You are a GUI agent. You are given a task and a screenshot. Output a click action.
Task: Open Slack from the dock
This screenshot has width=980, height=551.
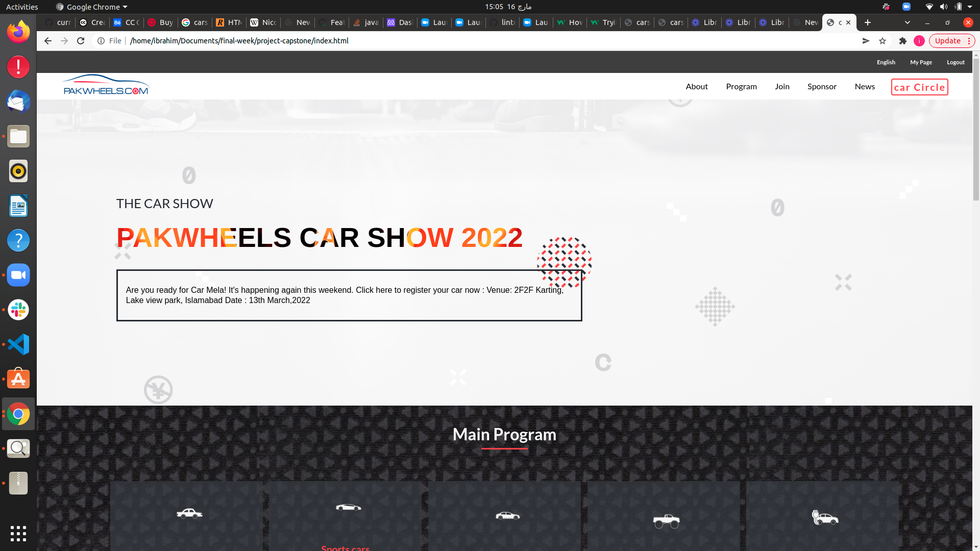point(18,310)
